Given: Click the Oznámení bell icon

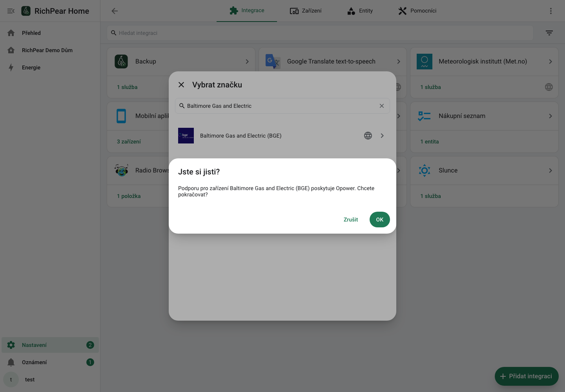Looking at the screenshot, I should pos(11,362).
